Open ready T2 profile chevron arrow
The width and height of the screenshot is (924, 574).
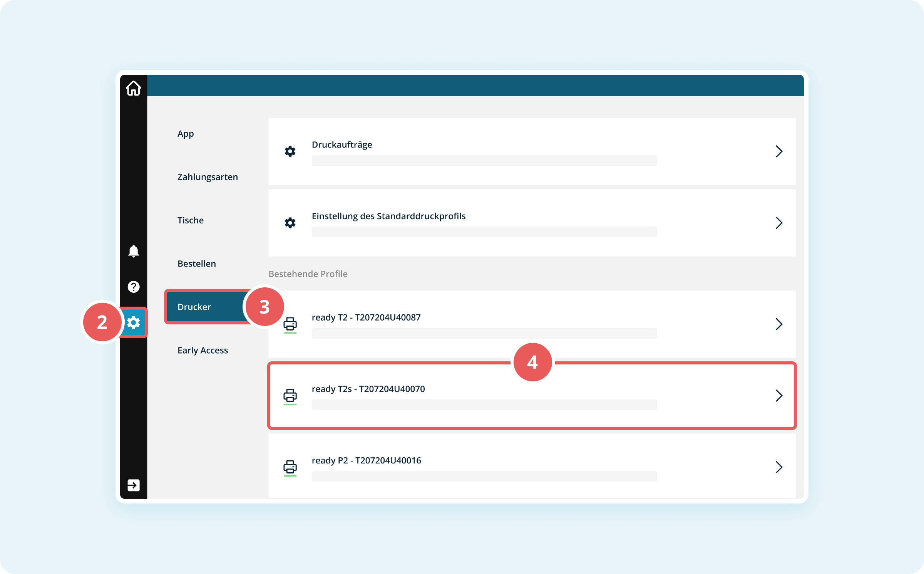[x=778, y=324]
